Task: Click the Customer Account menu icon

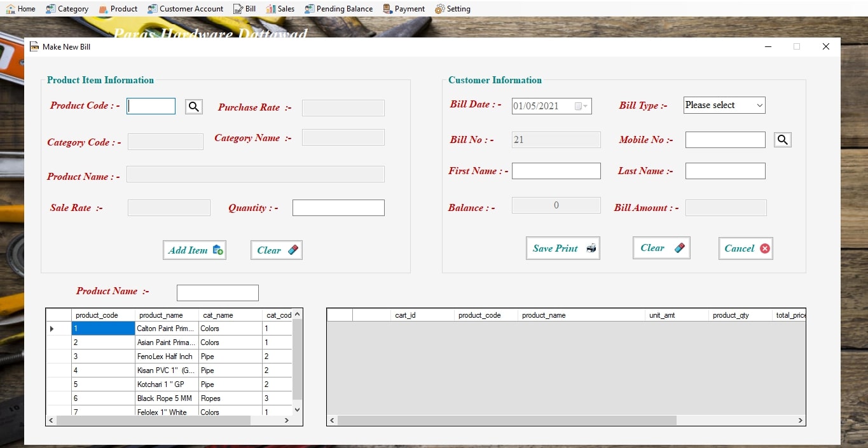Action: 153,9
